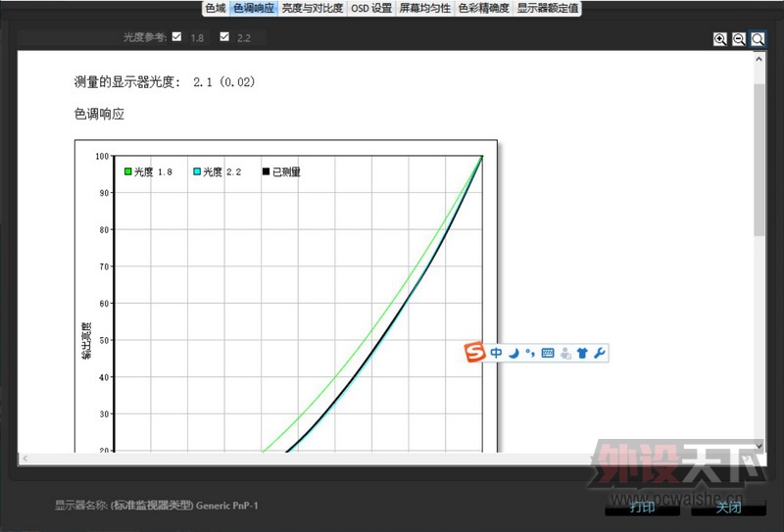784x532 pixels.
Task: Click the 色调响应 heading in report
Action: 99,114
